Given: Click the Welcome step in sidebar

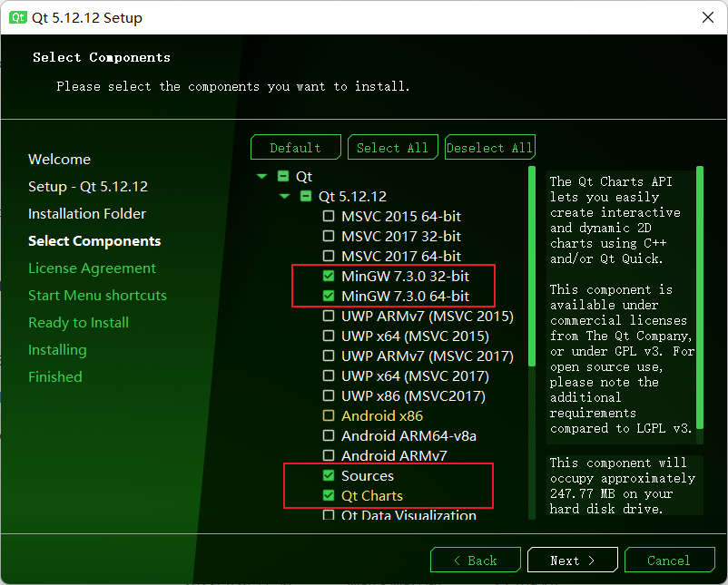Looking at the screenshot, I should [59, 159].
